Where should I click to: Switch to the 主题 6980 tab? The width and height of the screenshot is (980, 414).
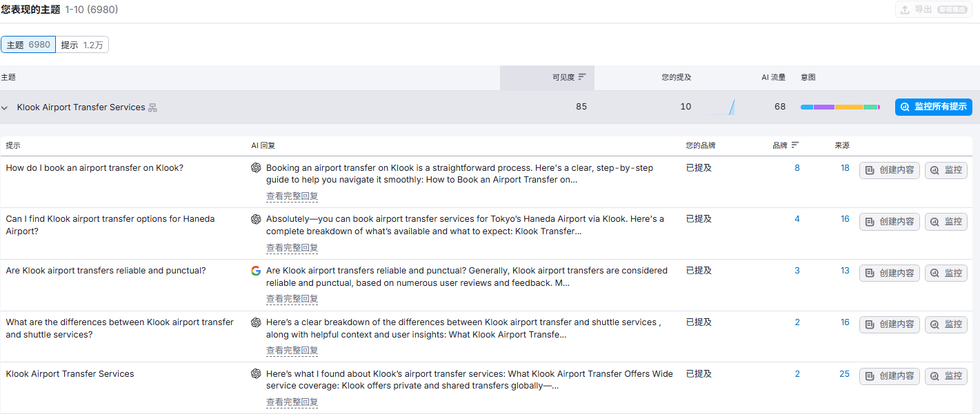pyautogui.click(x=28, y=45)
